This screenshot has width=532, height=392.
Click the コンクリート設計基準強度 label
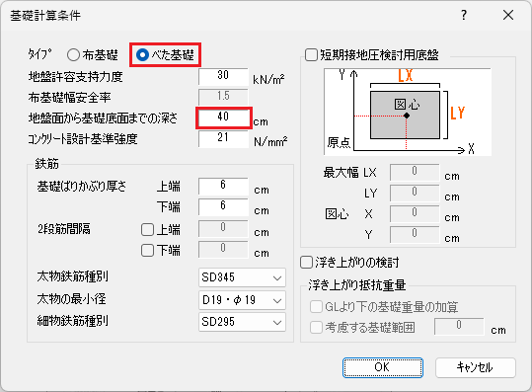click(x=83, y=139)
